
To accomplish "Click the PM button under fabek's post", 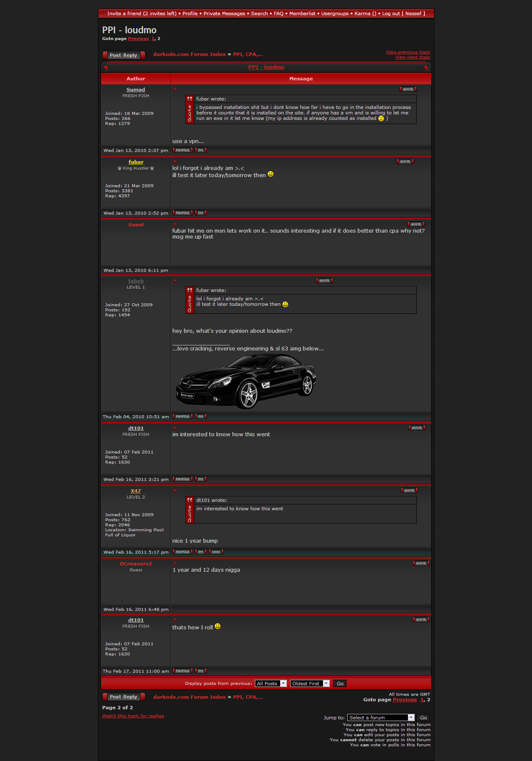I will (201, 416).
